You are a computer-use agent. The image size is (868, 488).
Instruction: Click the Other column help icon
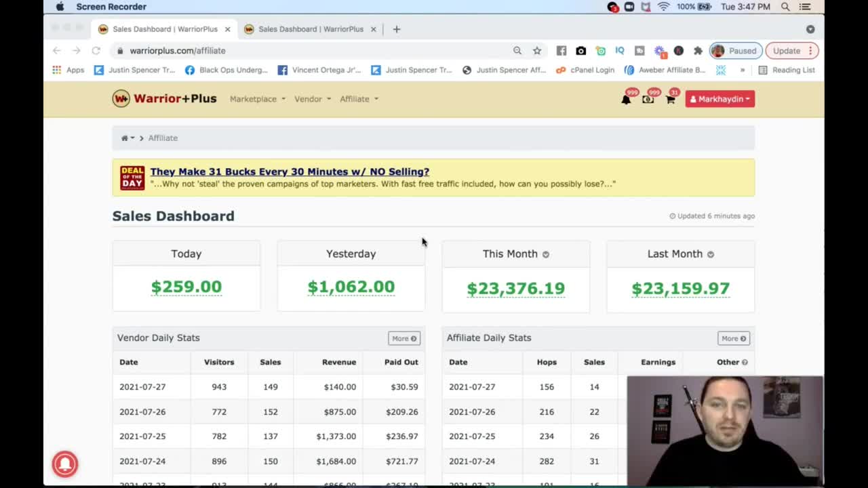click(745, 363)
